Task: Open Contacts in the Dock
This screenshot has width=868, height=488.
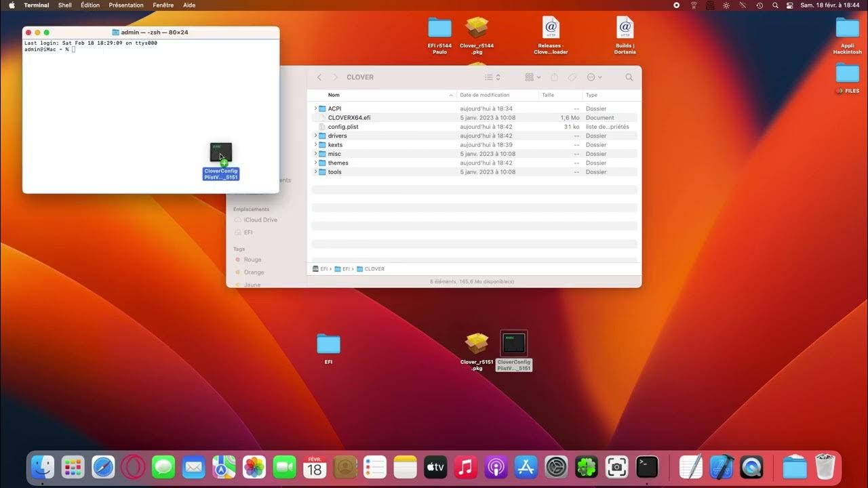Action: (344, 466)
